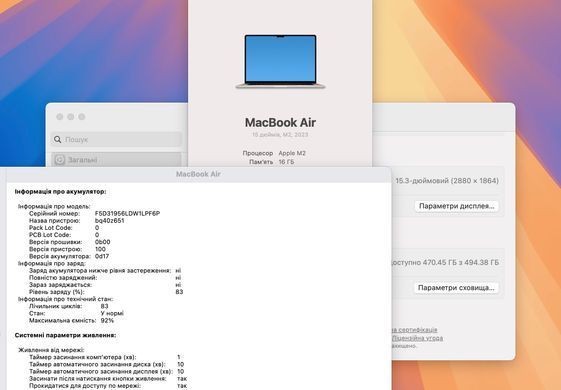Viewport: 561px width, 390px height.
Task: Select the 'Таймер засинання комп'ютера (хв):' row
Action: [x=105, y=357]
